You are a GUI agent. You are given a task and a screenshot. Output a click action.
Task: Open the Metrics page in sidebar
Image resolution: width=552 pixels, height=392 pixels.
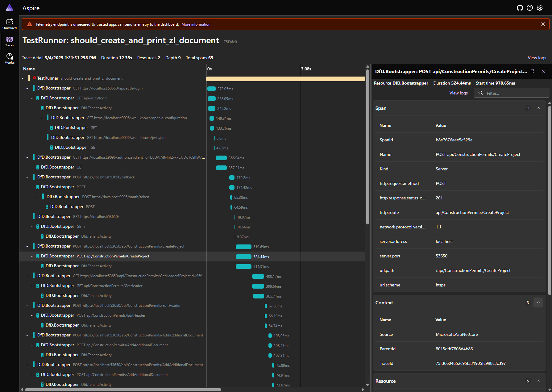(x=10, y=59)
